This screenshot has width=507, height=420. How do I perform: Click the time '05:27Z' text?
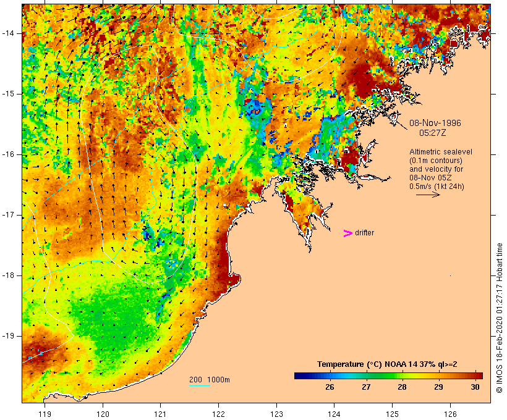(x=433, y=133)
